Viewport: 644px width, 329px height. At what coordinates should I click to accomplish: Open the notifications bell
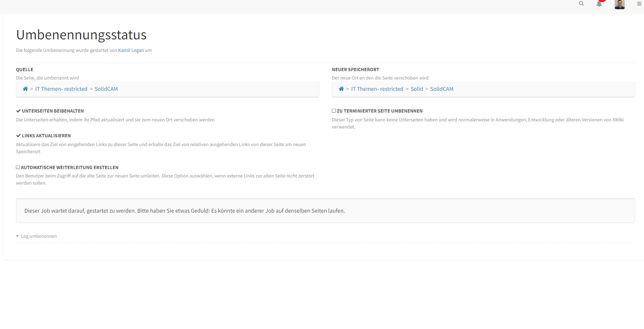(x=599, y=4)
